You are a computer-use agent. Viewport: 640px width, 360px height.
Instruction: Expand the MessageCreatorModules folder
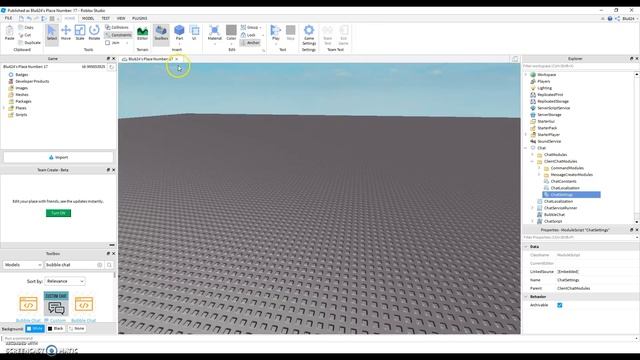click(539, 175)
